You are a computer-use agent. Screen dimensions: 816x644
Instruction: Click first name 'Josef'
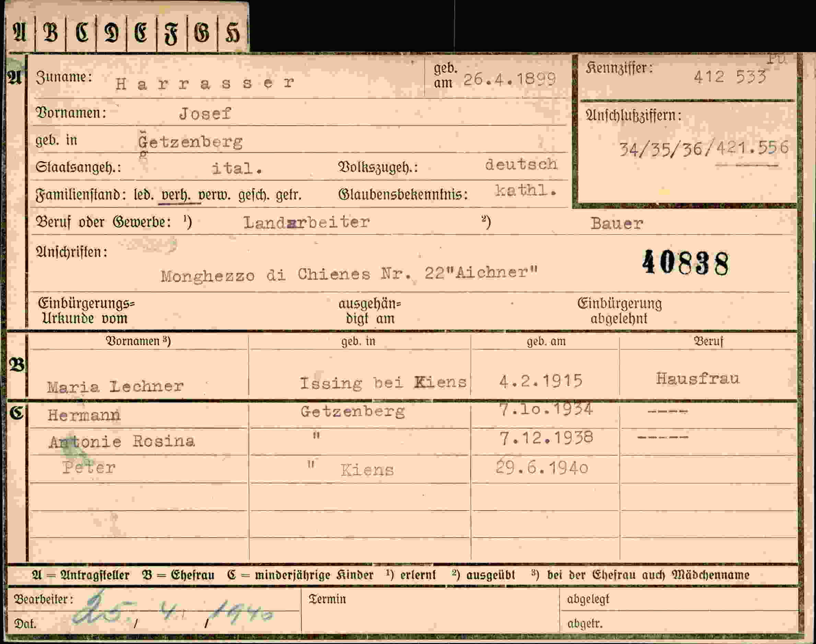[205, 114]
